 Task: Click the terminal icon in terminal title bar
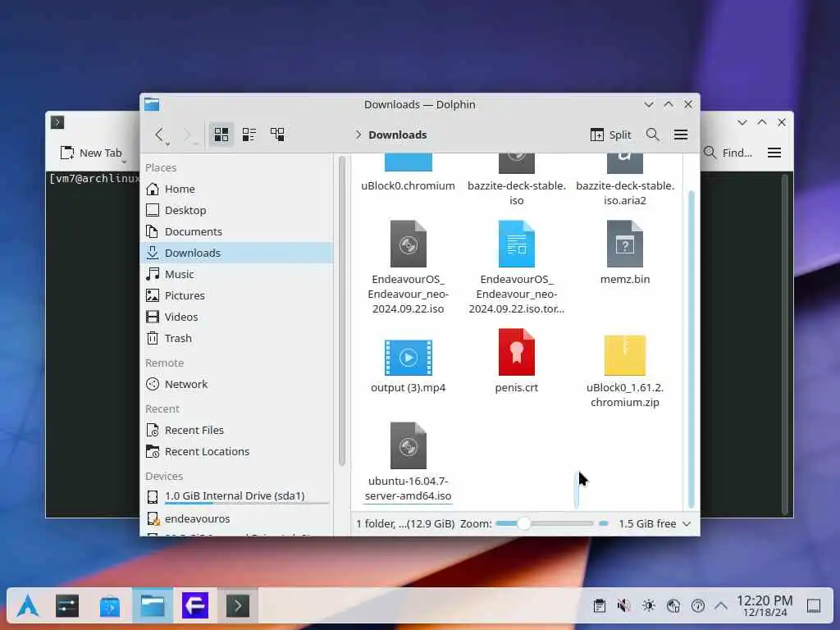[57, 123]
